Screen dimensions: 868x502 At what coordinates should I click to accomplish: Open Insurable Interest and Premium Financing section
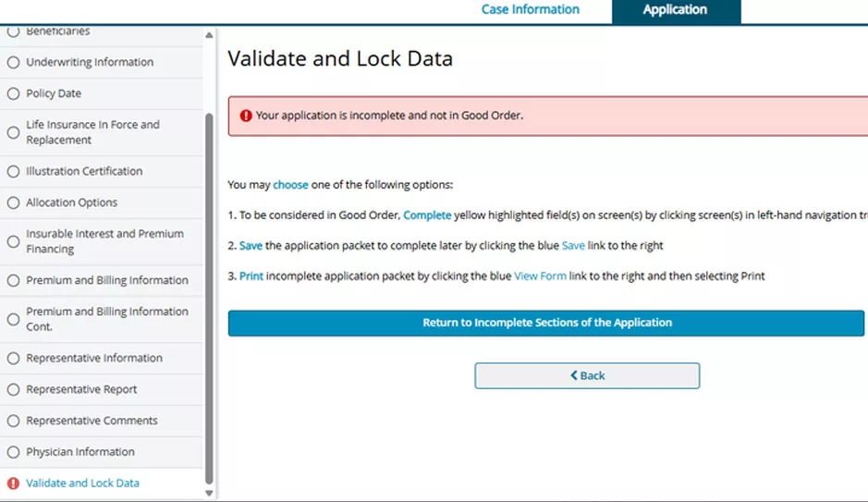104,241
